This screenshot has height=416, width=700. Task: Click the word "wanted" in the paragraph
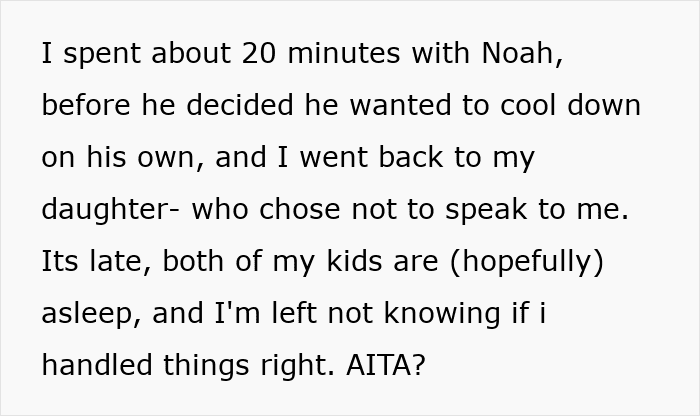[400, 105]
